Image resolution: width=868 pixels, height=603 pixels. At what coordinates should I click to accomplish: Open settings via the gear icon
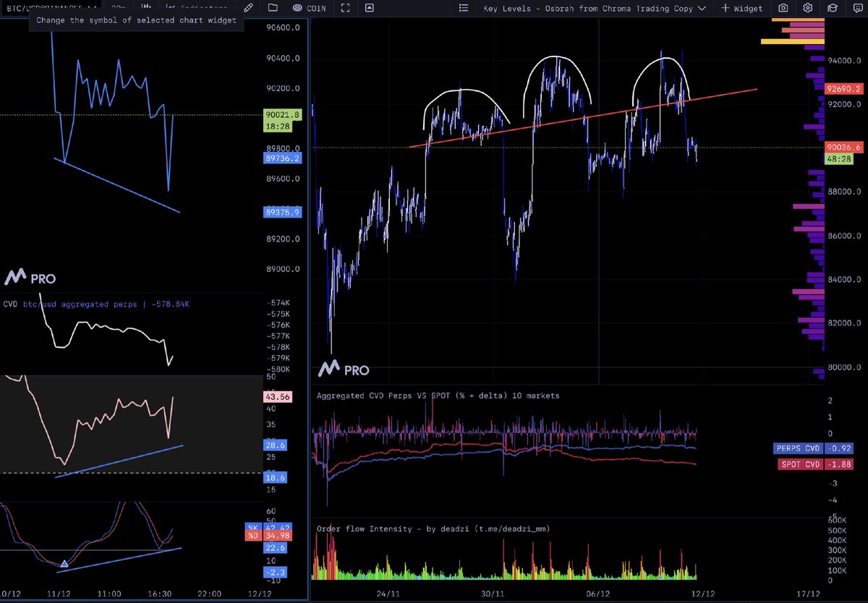tap(808, 8)
